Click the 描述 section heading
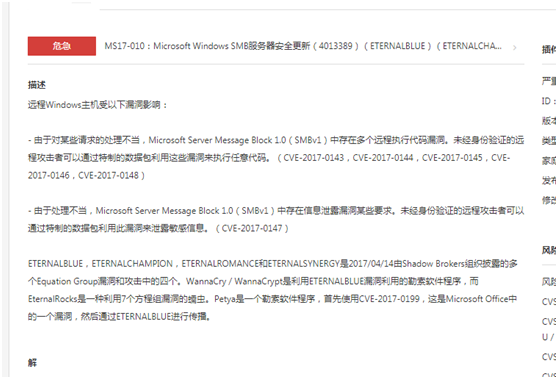The width and height of the screenshot is (558, 379). tap(37, 85)
